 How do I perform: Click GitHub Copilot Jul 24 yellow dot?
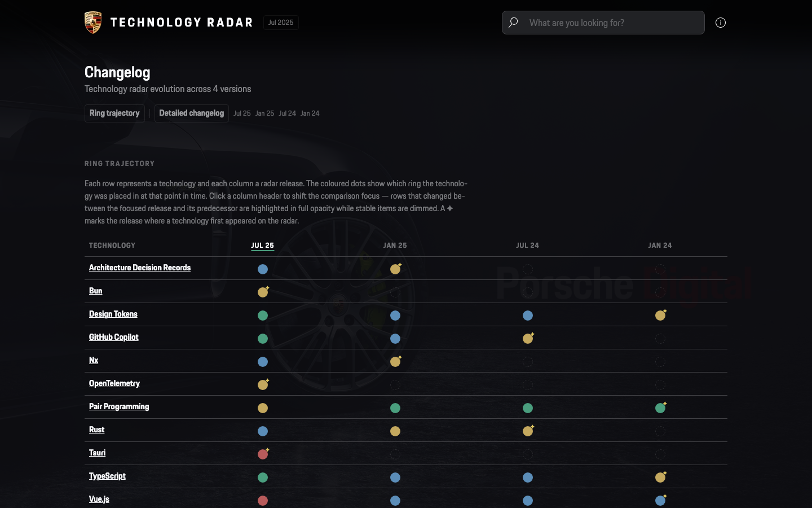[x=528, y=339]
